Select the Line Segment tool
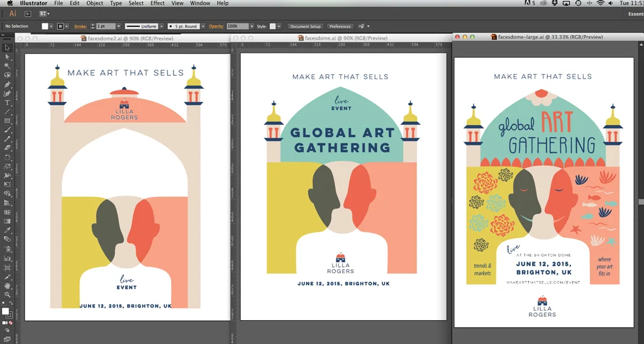 [x=7, y=112]
